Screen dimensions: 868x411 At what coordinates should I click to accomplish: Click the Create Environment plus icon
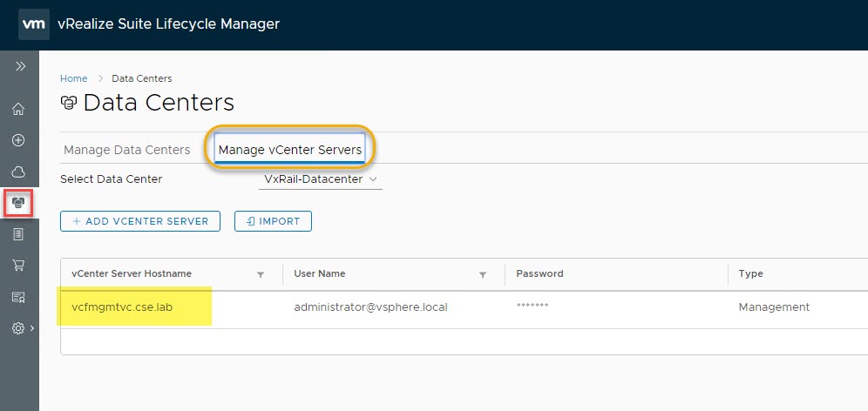[18, 140]
